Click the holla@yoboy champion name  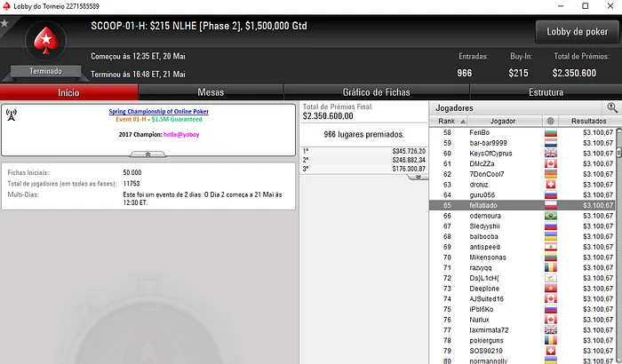tap(181, 134)
